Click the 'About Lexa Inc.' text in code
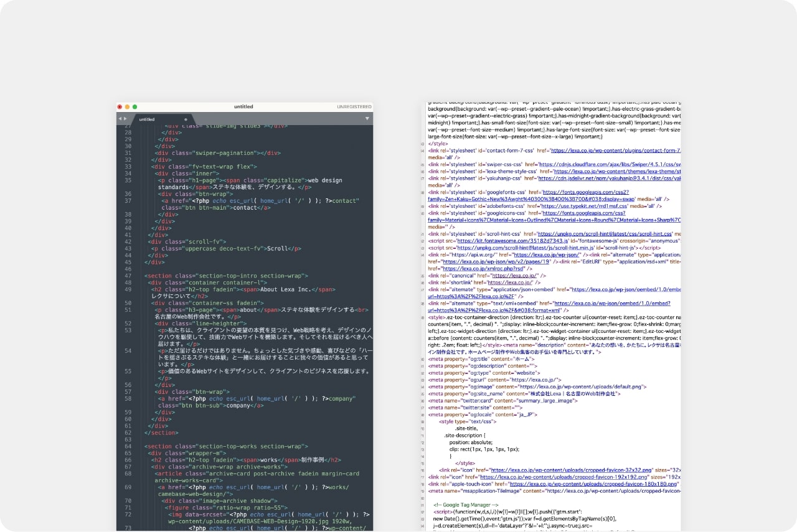Image resolution: width=797 pixels, height=532 pixels. [285, 289]
